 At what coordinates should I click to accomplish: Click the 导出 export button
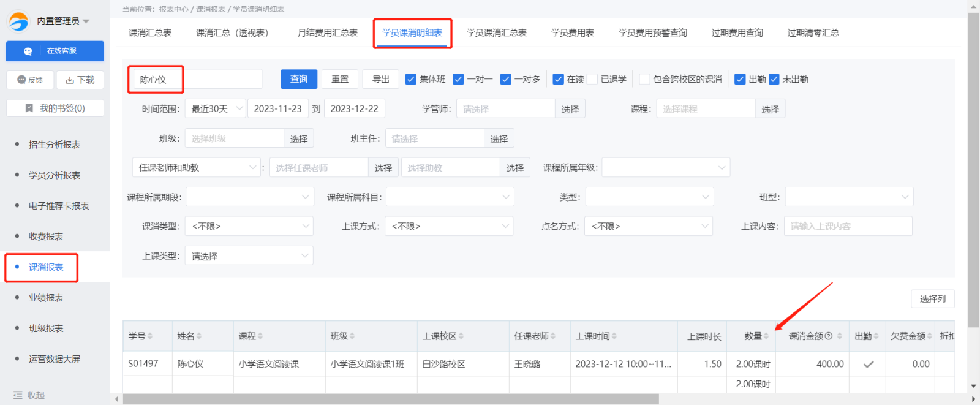(381, 79)
